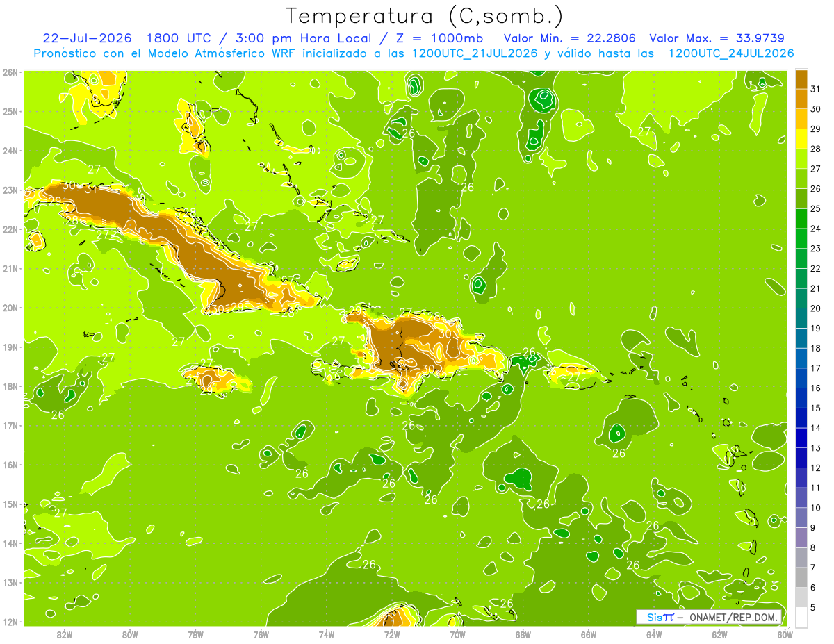Click the 66W longitude axis label

[589, 634]
